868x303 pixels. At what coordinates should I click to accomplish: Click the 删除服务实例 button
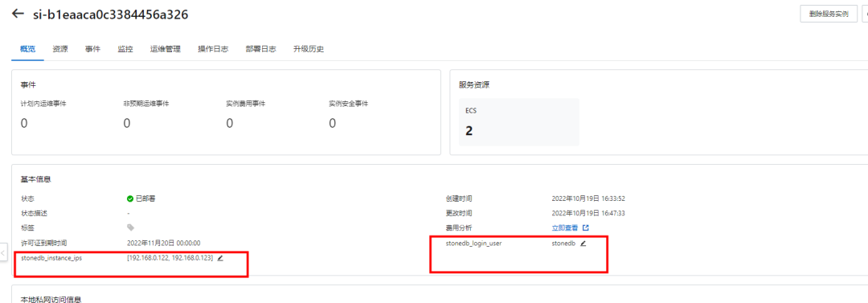(x=829, y=14)
